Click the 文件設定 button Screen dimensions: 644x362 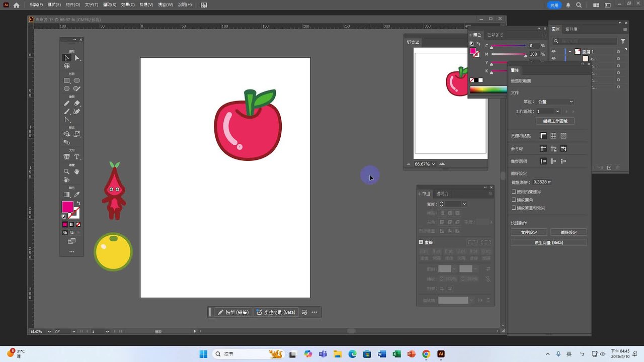point(529,232)
